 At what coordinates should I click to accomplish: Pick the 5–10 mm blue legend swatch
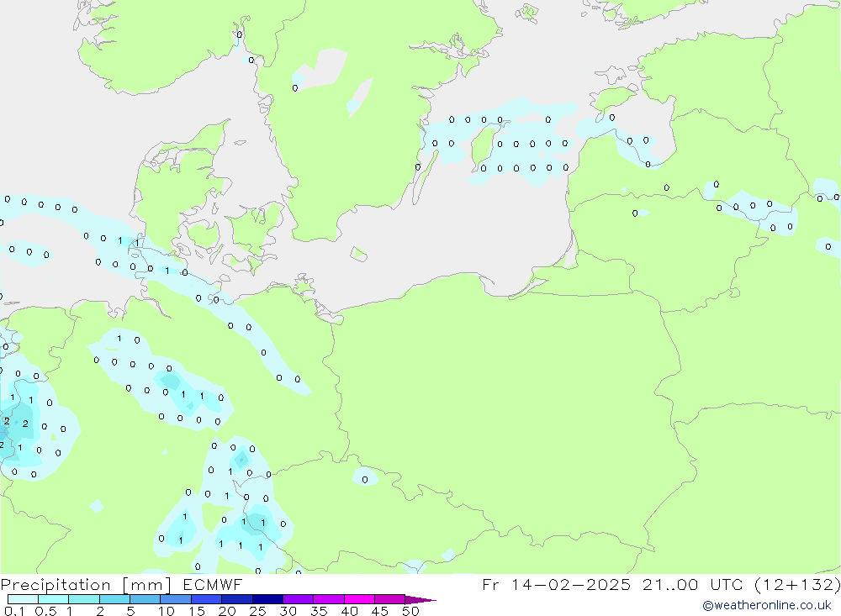coord(145,599)
